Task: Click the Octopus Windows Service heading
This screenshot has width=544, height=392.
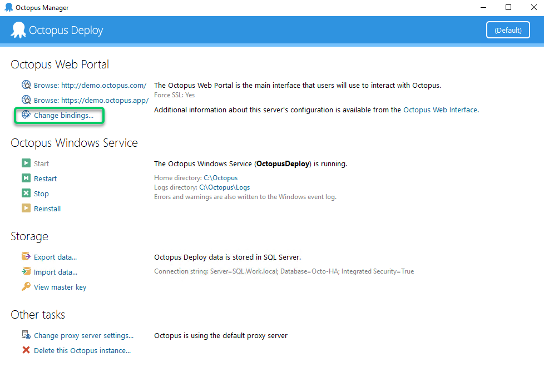Action: [74, 143]
